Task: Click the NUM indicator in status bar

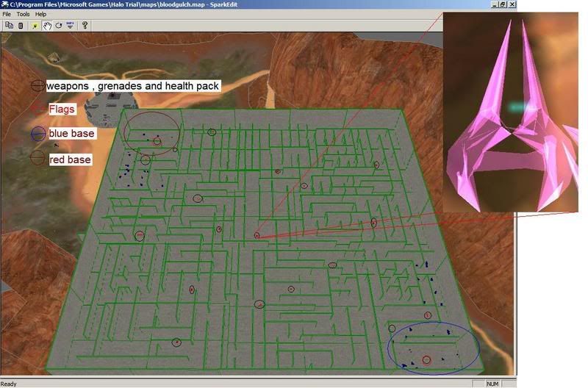Action: (x=492, y=384)
